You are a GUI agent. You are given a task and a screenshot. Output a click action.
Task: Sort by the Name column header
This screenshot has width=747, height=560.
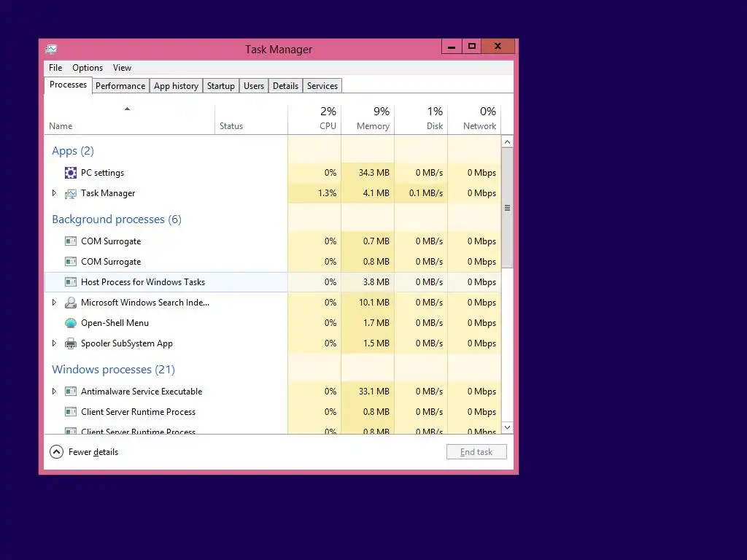tap(130, 119)
